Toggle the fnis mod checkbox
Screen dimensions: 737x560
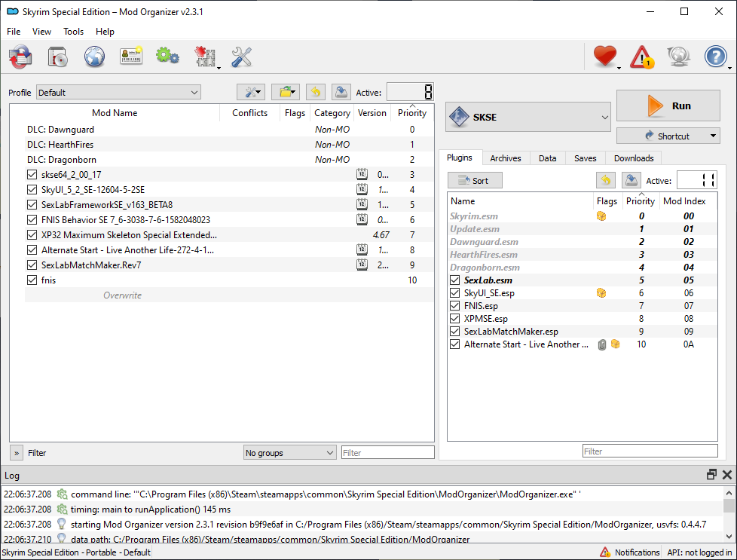coord(32,280)
